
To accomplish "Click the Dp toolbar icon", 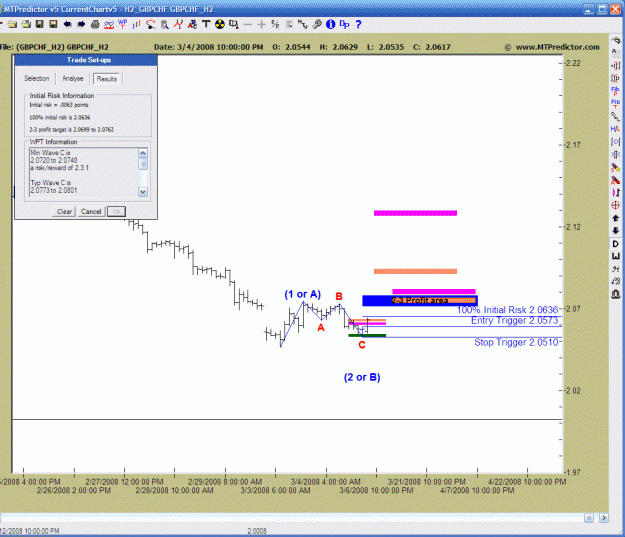I will (344, 25).
